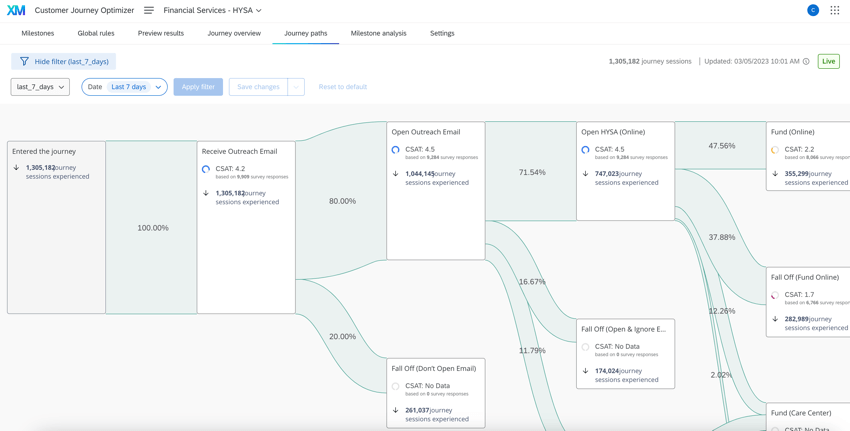Open the last_7_days saved filter dropdown
Viewport: 850px width, 431px height.
tap(40, 87)
